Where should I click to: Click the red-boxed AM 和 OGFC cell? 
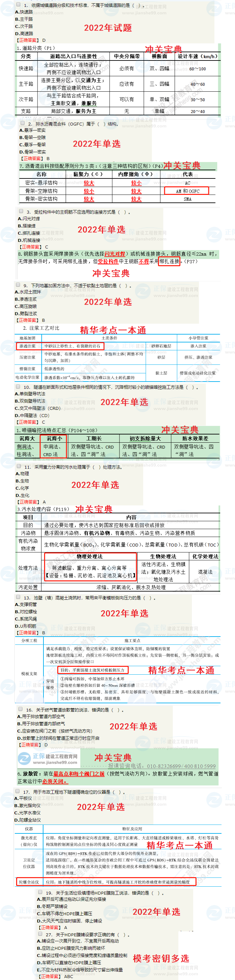[x=187, y=191]
